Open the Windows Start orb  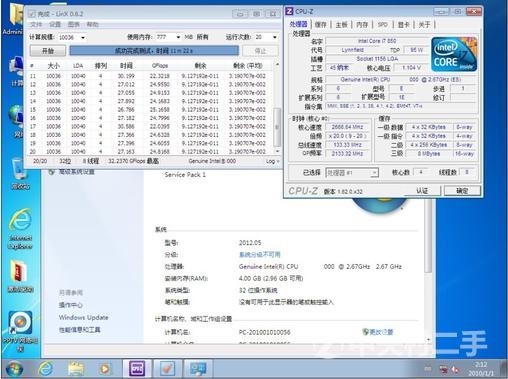(x=14, y=369)
